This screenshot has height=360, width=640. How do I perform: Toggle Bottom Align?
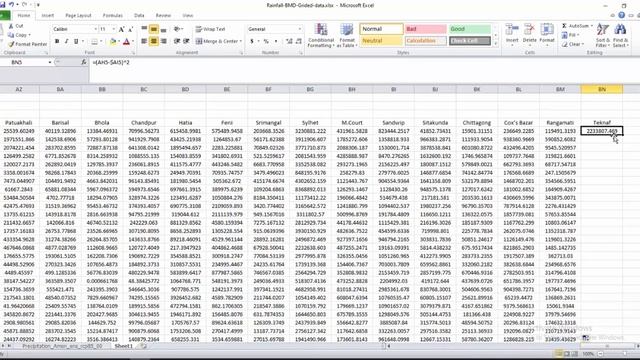pos(164,29)
